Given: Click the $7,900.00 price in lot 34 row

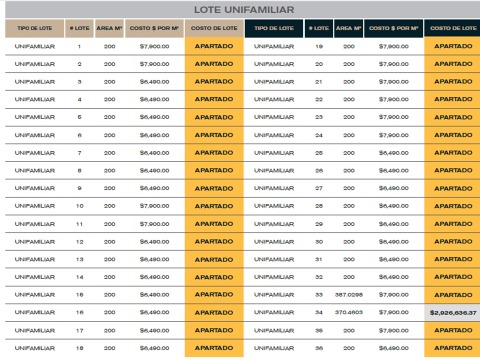Looking at the screenshot, I should 394,313.
